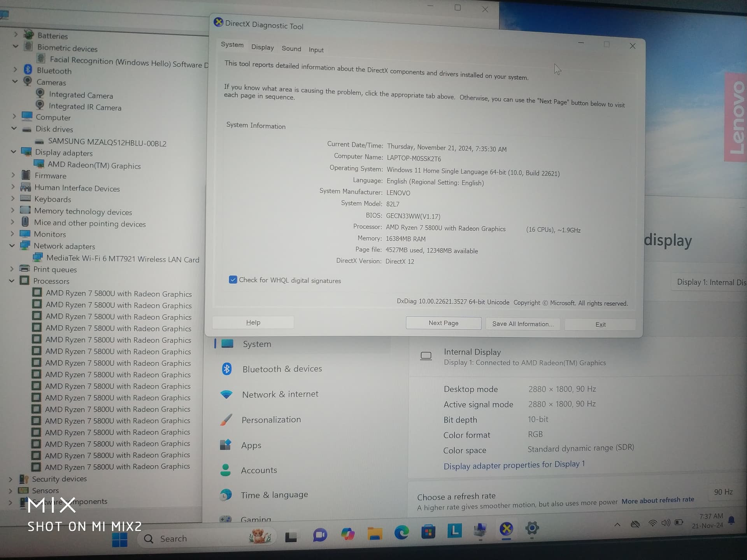Screen dimensions: 747x560
Task: Click the Keyboards category icon
Action: (x=25, y=198)
